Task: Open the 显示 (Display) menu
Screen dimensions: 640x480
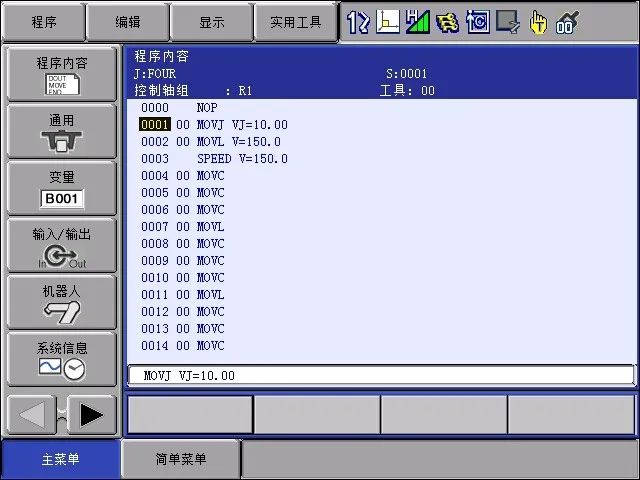Action: [x=211, y=21]
